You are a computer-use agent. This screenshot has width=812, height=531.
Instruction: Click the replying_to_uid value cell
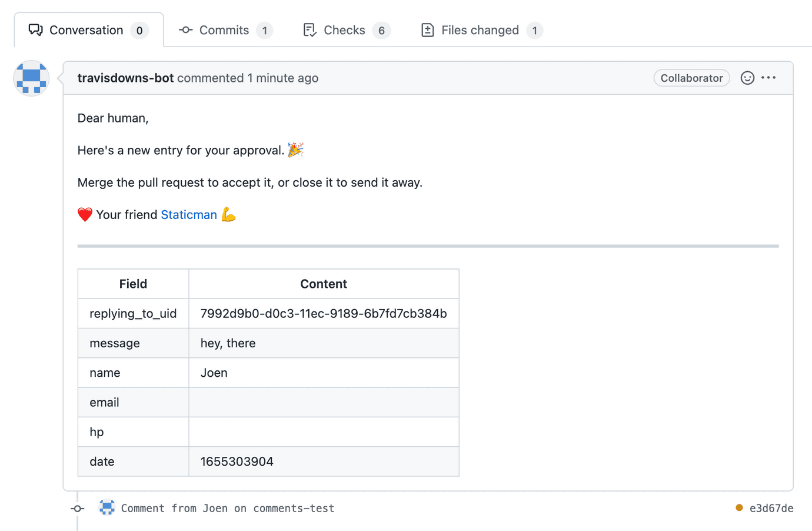pyautogui.click(x=324, y=313)
